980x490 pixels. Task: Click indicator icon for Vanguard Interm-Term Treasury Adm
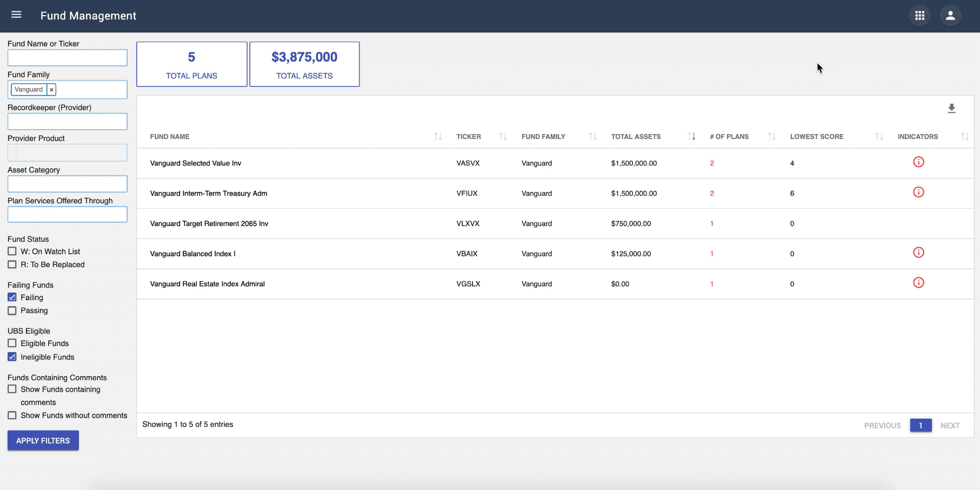point(918,192)
